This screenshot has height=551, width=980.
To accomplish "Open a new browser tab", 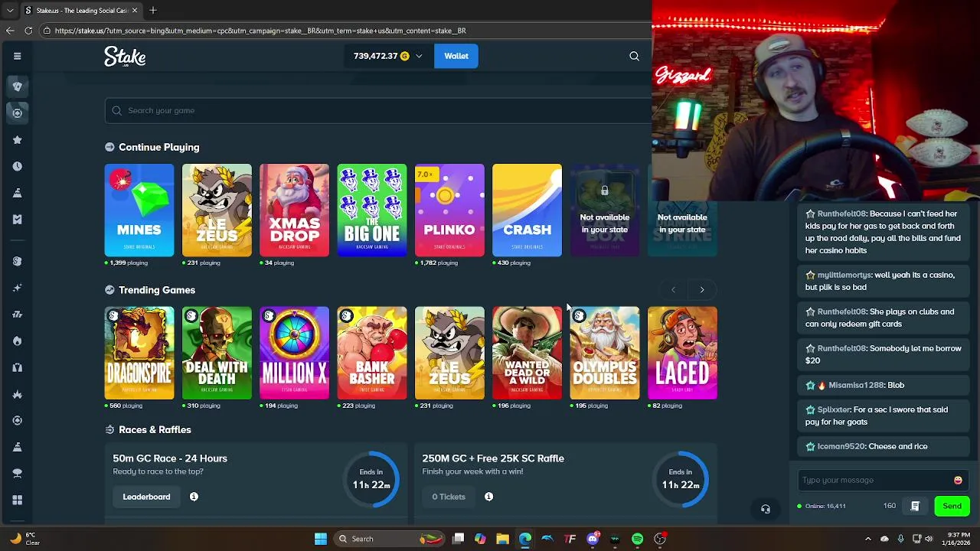I will click(x=153, y=11).
